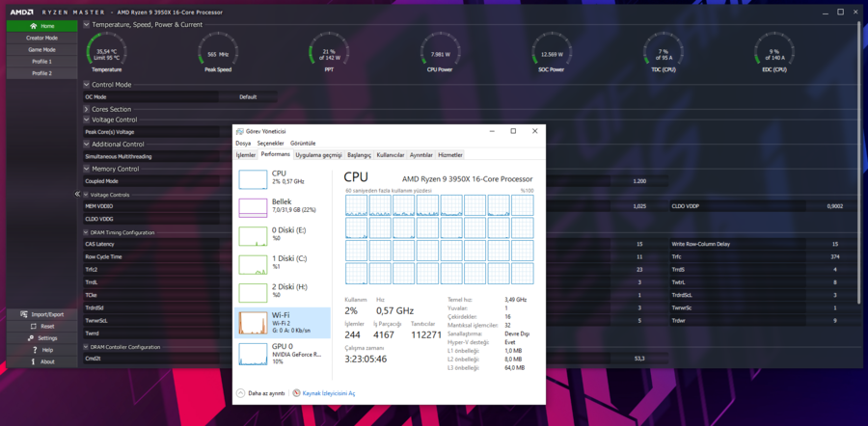Collapse the Additional Control section
The image size is (868, 426).
[87, 144]
